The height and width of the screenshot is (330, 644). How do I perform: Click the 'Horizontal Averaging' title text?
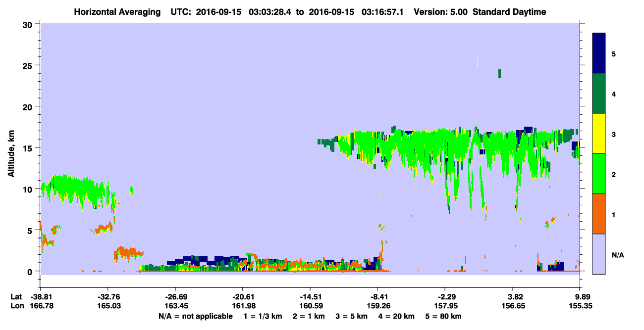pyautogui.click(x=117, y=12)
